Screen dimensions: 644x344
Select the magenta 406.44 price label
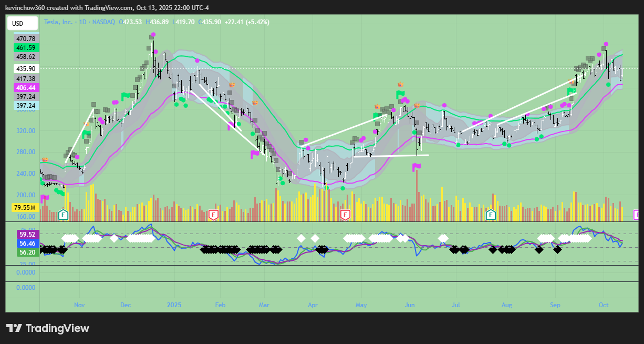click(x=26, y=88)
